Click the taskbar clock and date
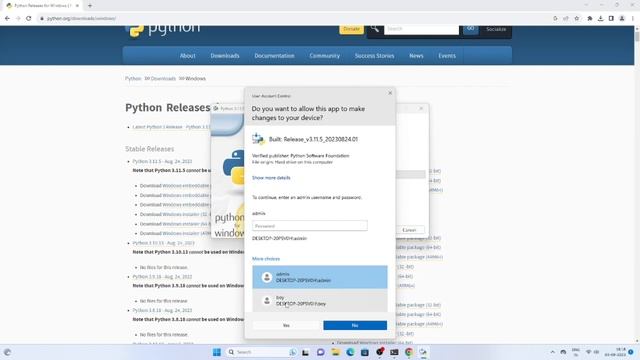Viewport: 640px width, 360px height. pyautogui.click(x=616, y=352)
